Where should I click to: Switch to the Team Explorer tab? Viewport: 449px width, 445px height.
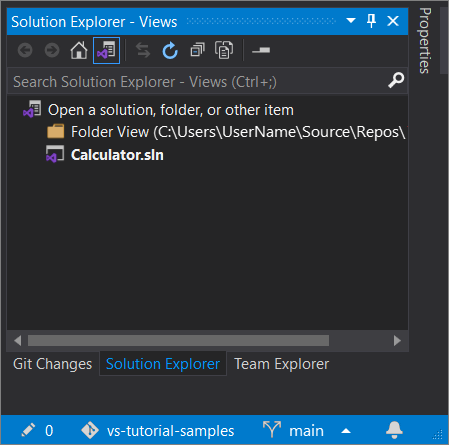[x=281, y=364]
